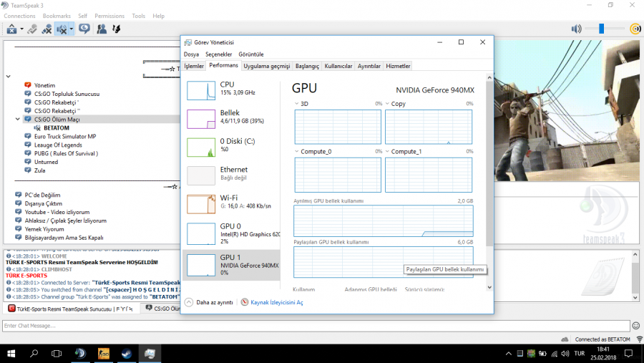
Task: Toggle the microphone mute toolbar button
Action: pos(47,29)
